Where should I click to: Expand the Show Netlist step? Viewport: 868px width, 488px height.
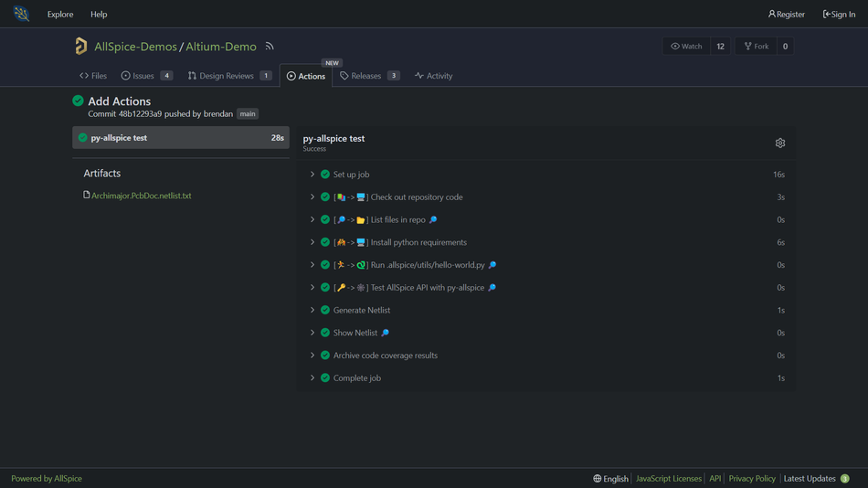coord(312,333)
